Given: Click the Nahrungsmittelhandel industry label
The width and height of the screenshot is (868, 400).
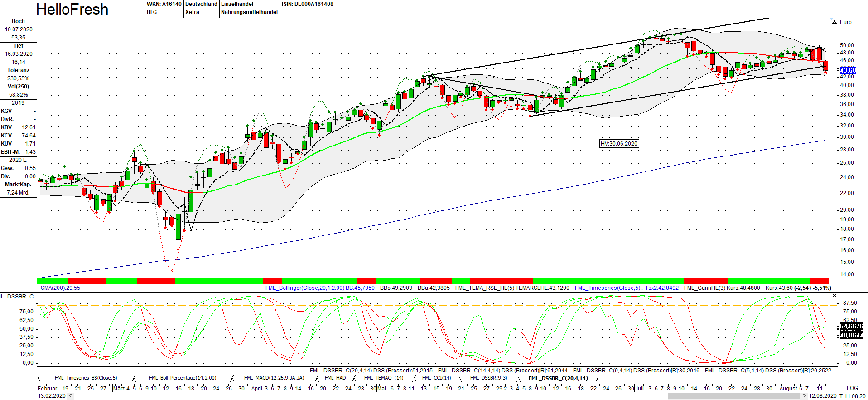Looking at the screenshot, I should 249,12.
